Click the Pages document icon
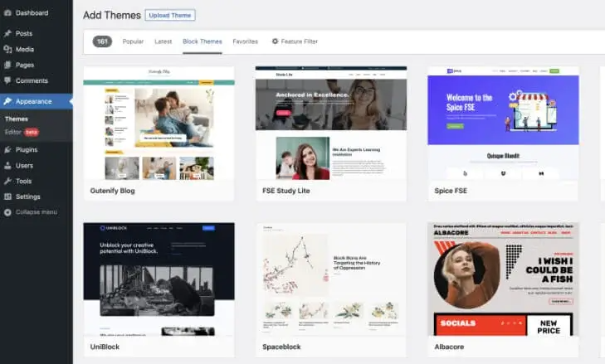The height and width of the screenshot is (364, 605). 7,65
